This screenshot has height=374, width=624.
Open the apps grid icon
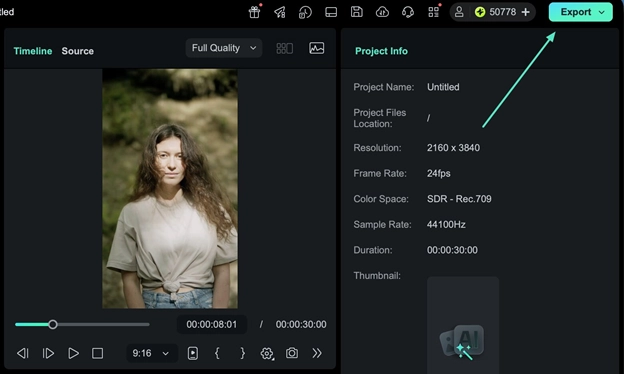point(433,12)
